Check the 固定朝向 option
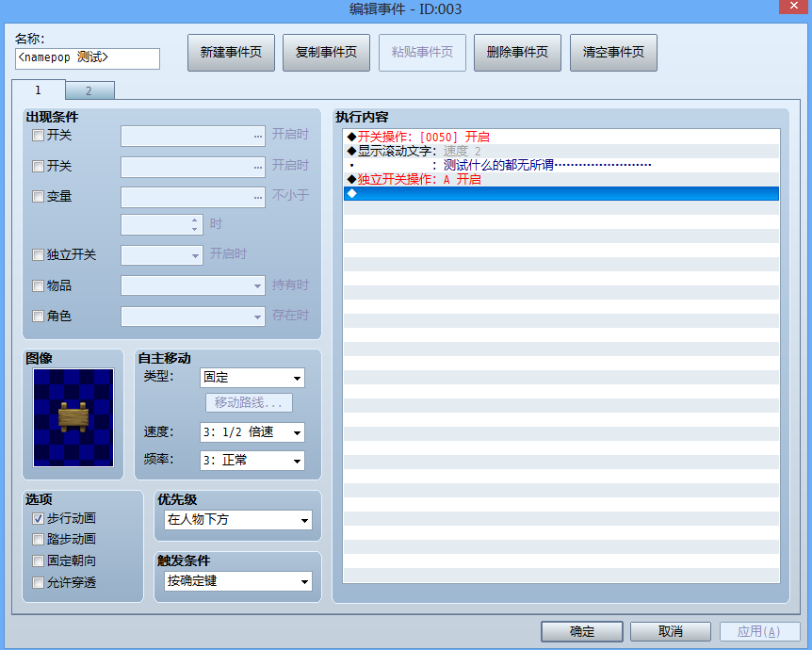Viewport: 812px width, 650px height. click(x=38, y=561)
